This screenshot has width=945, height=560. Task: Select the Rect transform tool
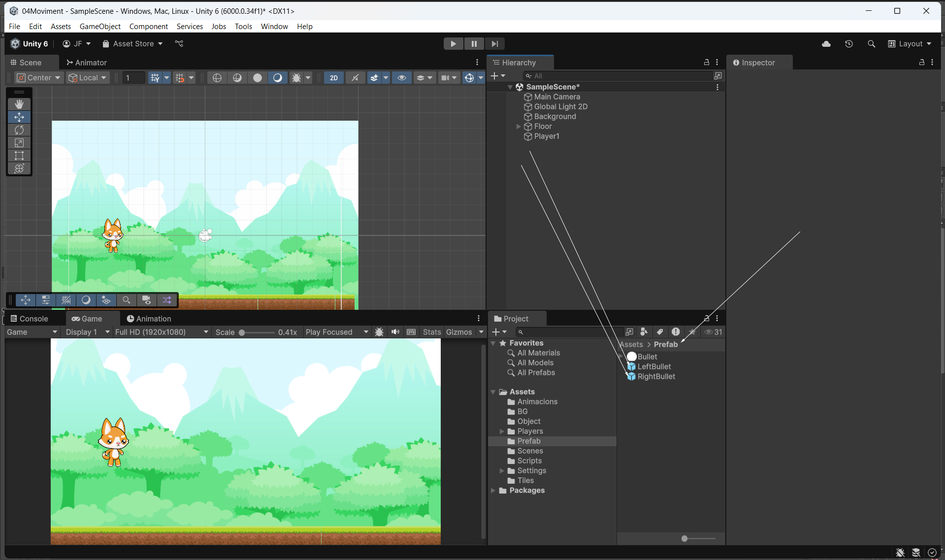19,156
